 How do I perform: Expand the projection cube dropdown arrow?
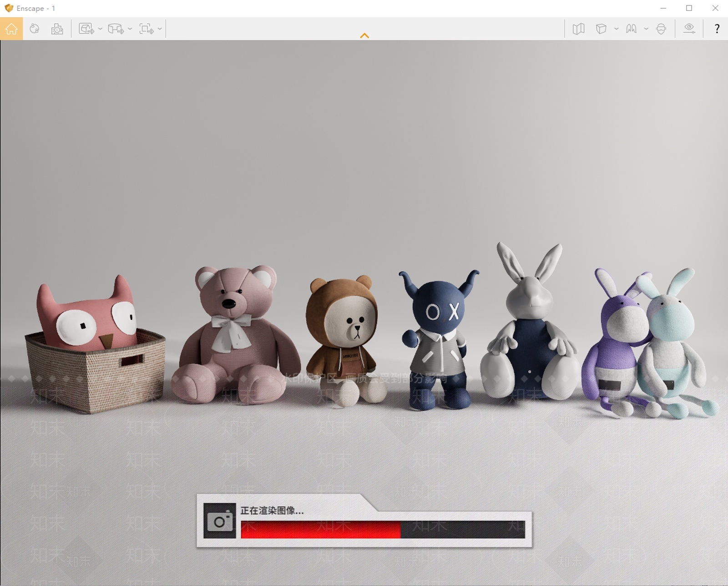coord(616,29)
